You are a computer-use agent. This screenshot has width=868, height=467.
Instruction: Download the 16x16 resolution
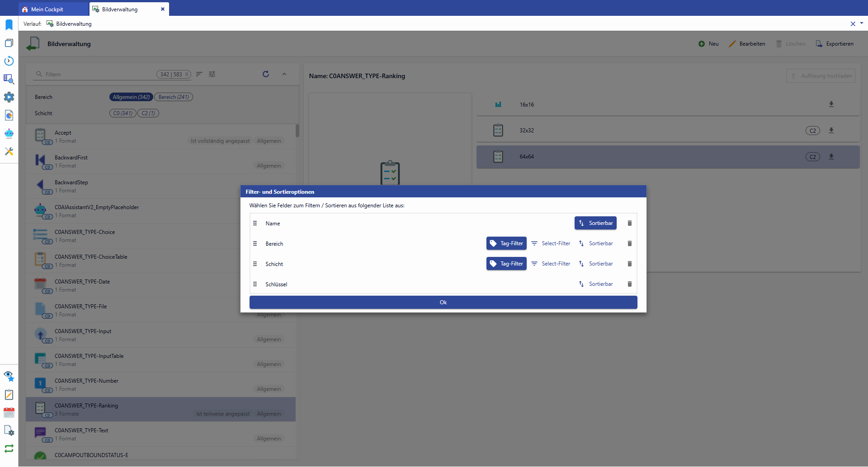click(831, 104)
